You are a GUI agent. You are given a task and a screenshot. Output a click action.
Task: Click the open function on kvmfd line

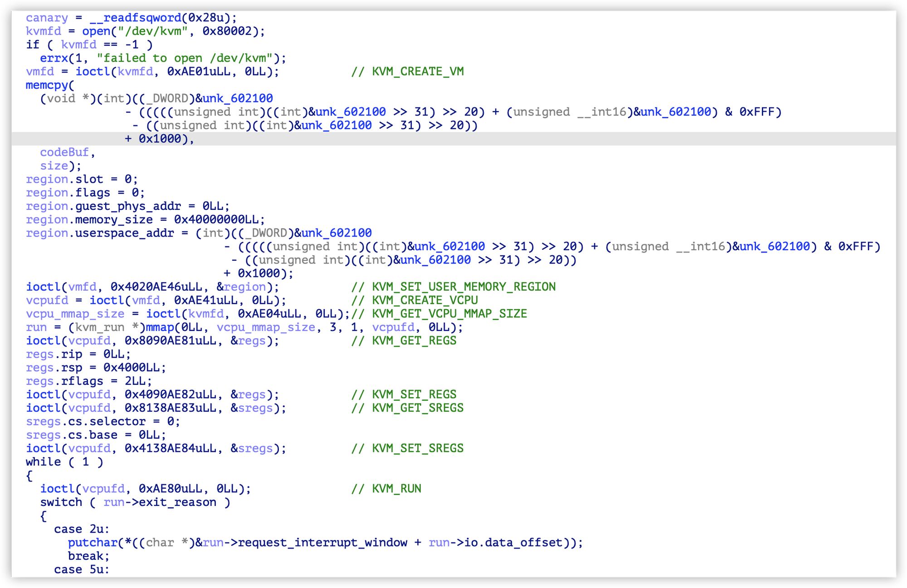click(x=96, y=31)
